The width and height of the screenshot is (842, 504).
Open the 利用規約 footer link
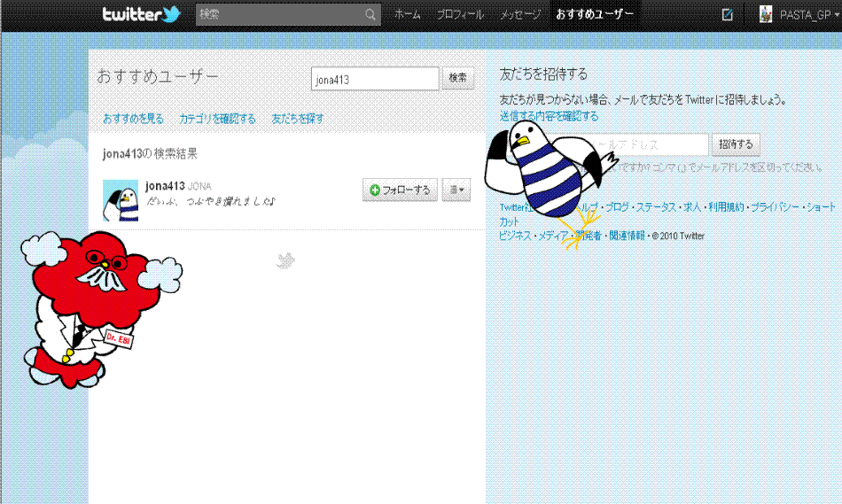[x=726, y=207]
